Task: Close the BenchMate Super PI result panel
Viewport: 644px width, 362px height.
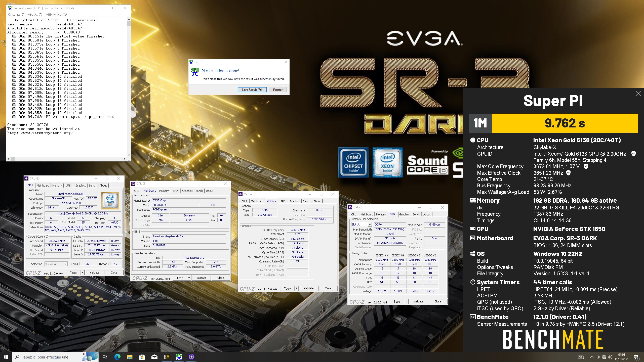Action: click(638, 94)
